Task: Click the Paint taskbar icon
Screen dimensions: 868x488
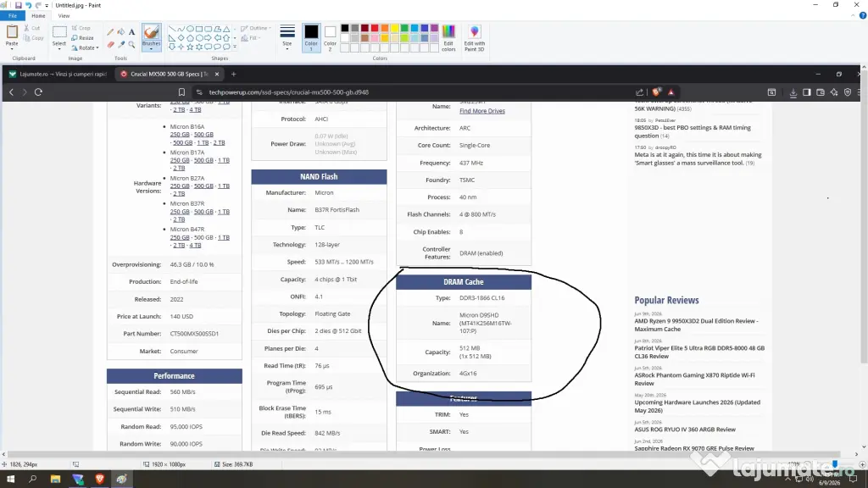Action: [x=122, y=480]
